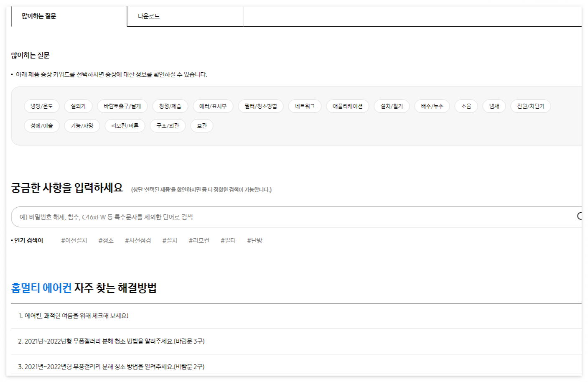
Task: Select the 냄새 keyword chip
Action: pyautogui.click(x=494, y=106)
